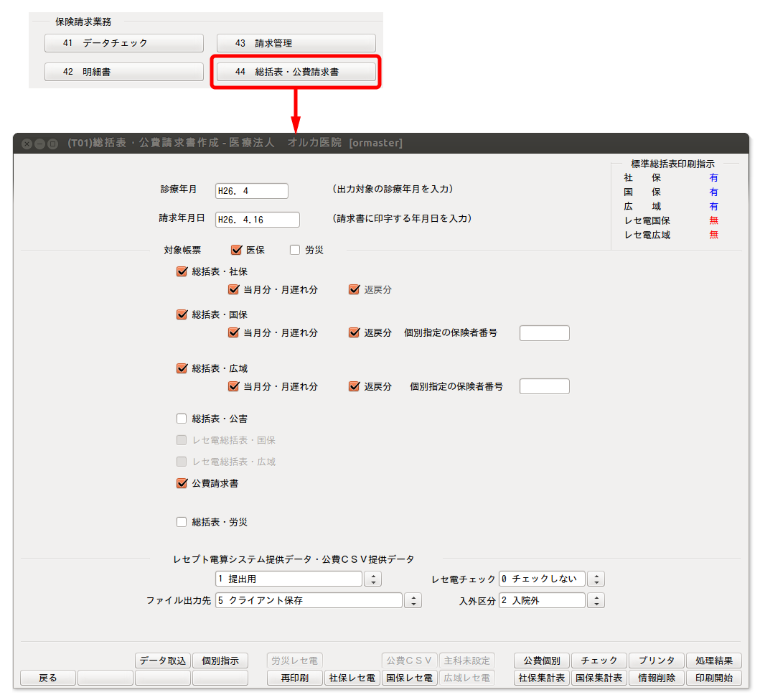Click arrow beside 2 入院外
The height and width of the screenshot is (700, 760).
[596, 601]
